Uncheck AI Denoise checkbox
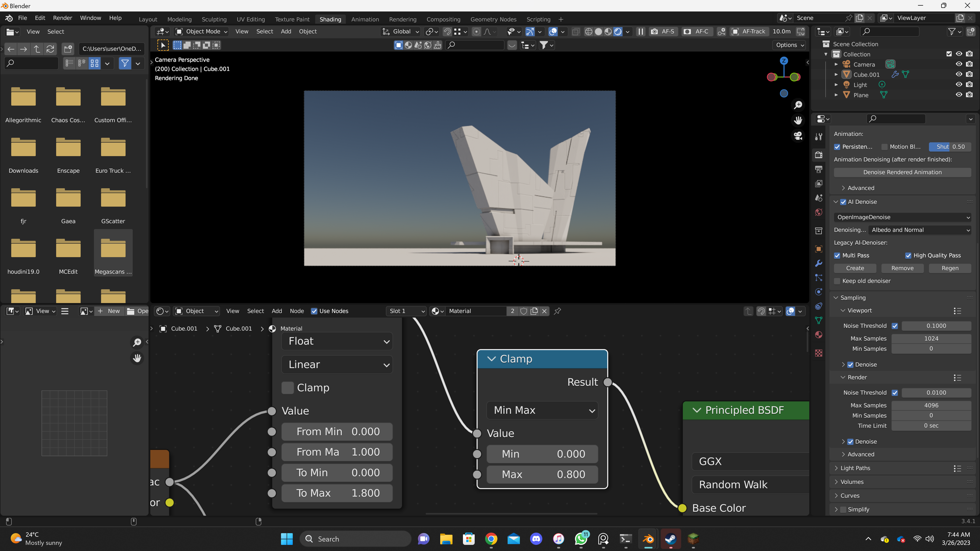This screenshot has width=980, height=551. (x=843, y=202)
